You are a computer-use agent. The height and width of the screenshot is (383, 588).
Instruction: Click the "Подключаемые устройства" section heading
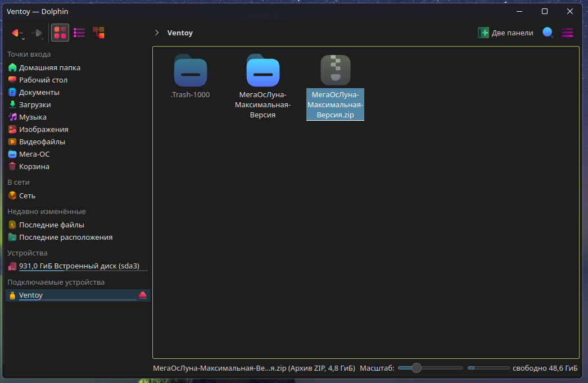click(x=56, y=282)
